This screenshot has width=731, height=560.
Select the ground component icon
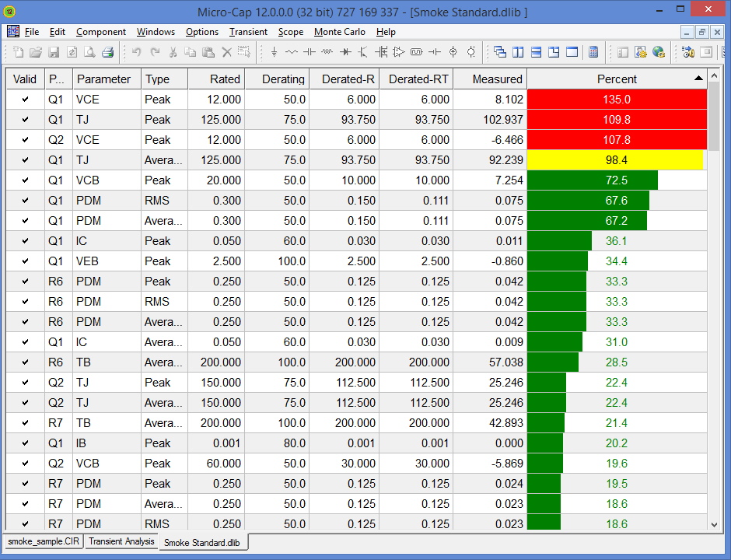(274, 52)
